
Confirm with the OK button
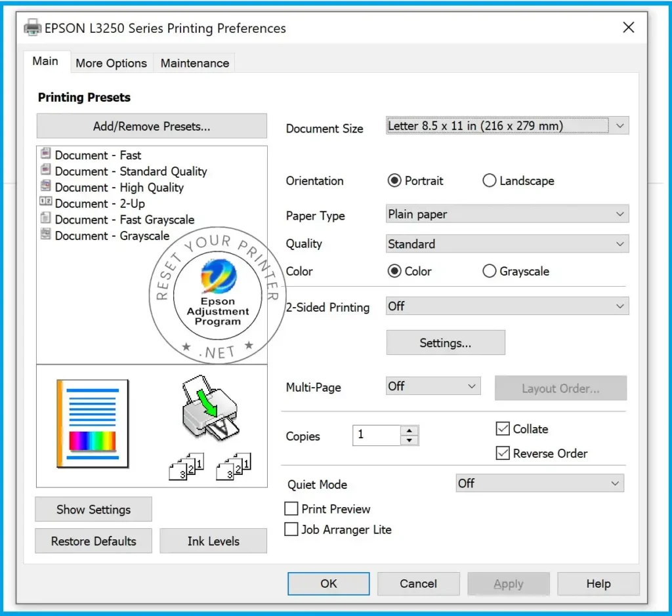click(x=329, y=583)
